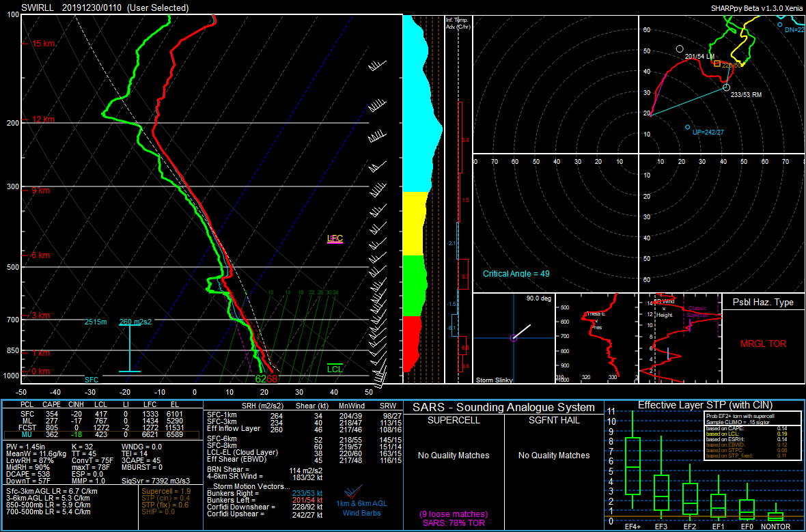Click the Critical Angle = 49 label

(x=516, y=274)
